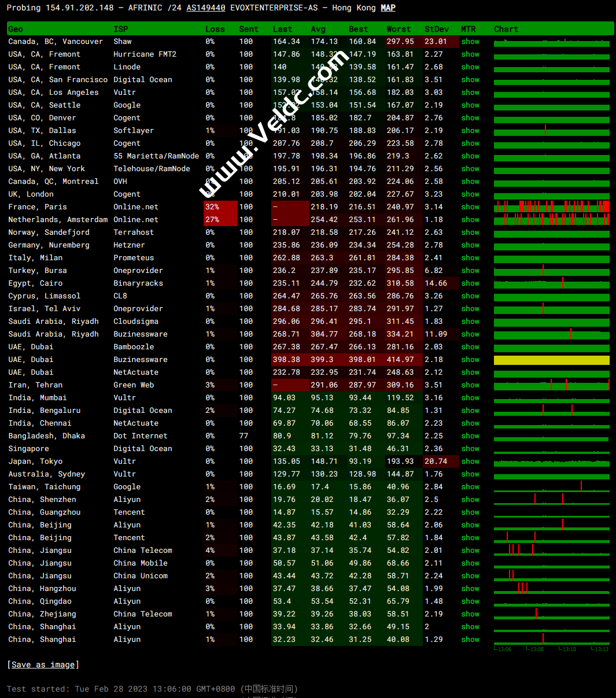The image size is (616, 698).
Task: Click the chart for China Jiangsu China Telecom
Action: (552, 551)
